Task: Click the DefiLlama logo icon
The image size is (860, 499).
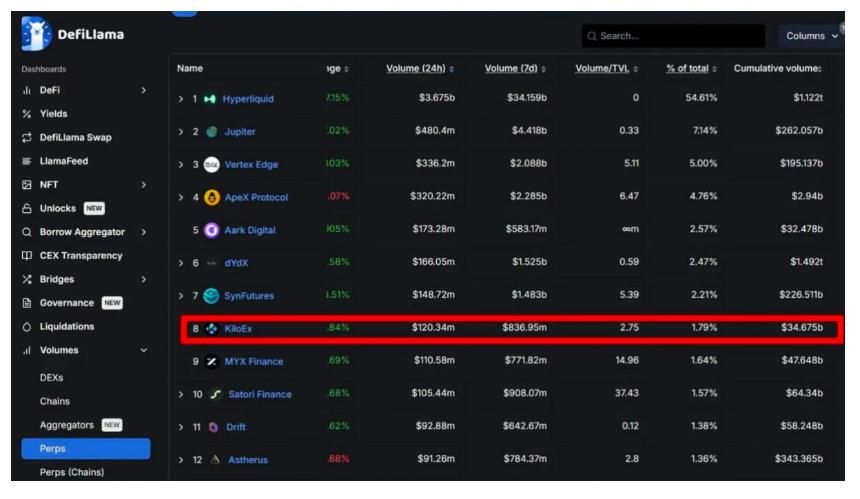Action: click(x=36, y=36)
